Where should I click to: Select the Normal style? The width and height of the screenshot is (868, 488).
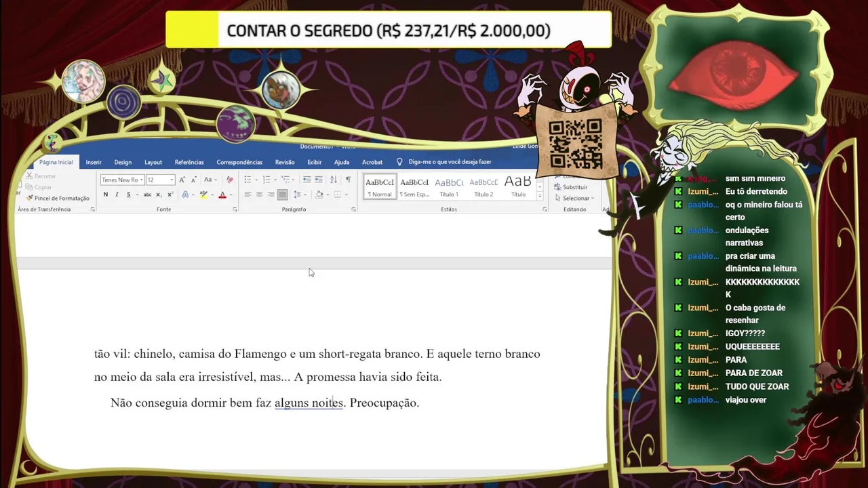[x=380, y=186]
